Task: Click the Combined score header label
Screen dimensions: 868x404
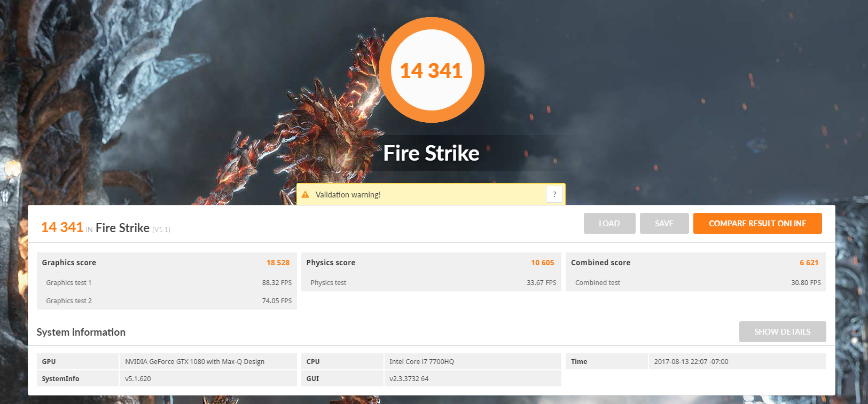Action: coord(601,263)
